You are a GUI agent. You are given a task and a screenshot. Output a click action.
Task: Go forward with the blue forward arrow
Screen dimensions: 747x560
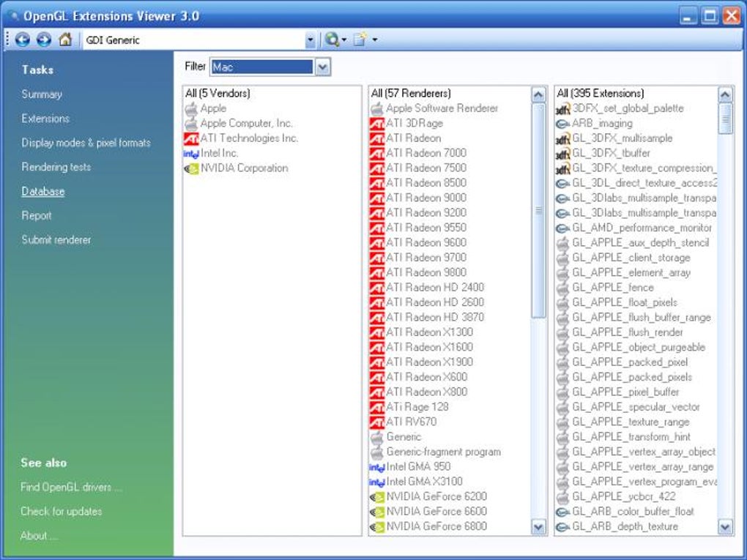[44, 40]
